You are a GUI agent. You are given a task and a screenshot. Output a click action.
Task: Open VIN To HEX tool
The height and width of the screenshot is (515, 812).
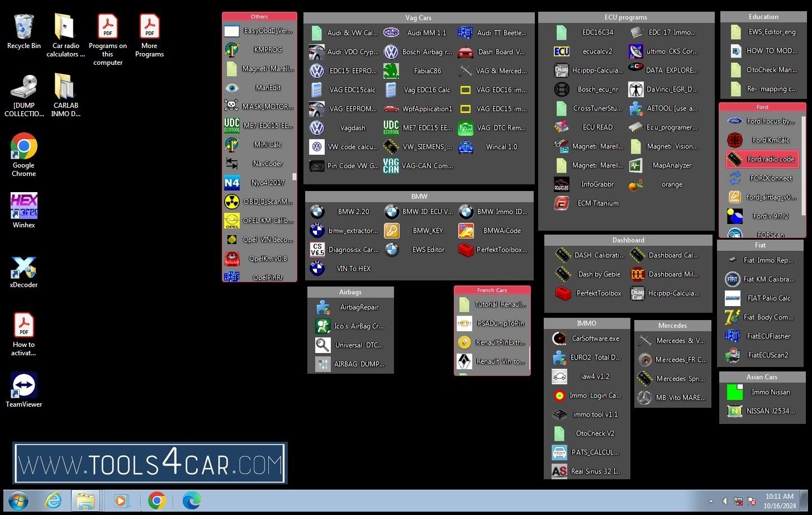click(x=344, y=269)
